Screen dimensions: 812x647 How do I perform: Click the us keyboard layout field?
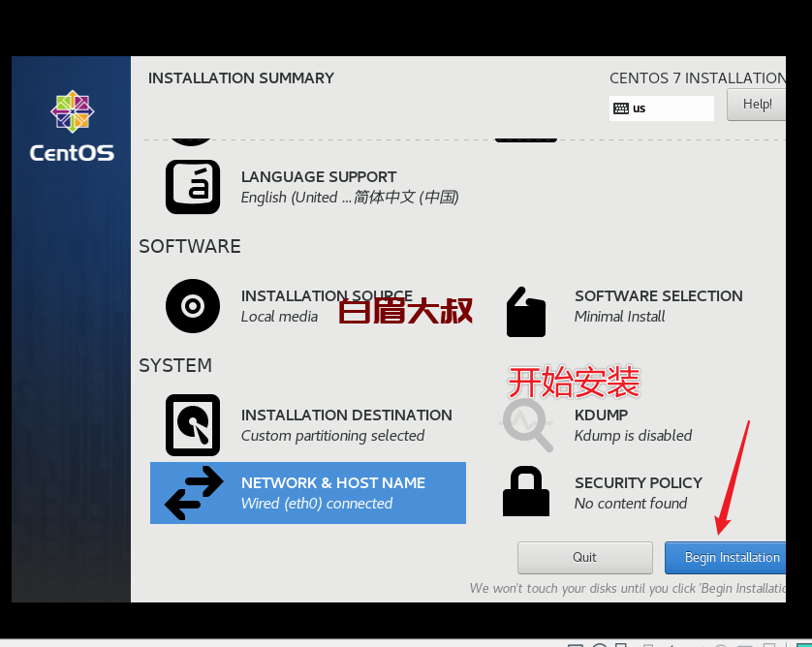click(x=661, y=108)
